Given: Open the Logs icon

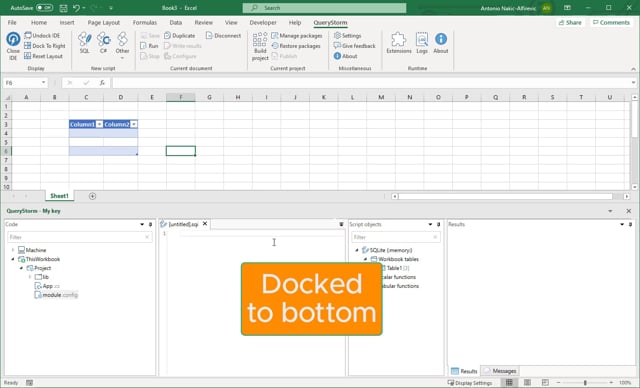Looking at the screenshot, I should pos(422,43).
